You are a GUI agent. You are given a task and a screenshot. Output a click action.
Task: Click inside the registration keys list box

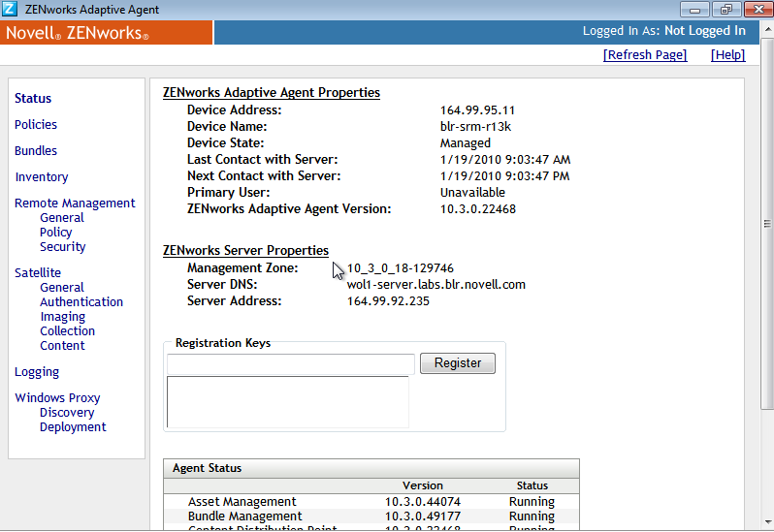(288, 401)
